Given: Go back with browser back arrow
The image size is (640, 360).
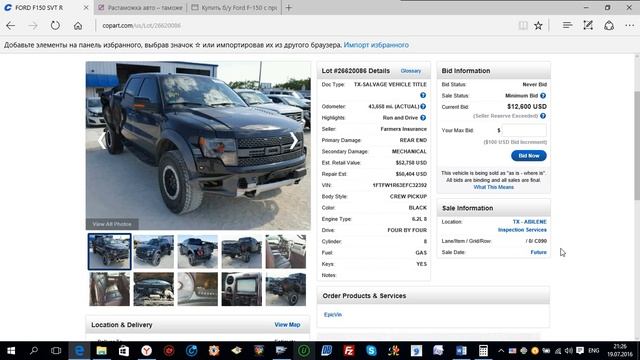Looking at the screenshot, I should [x=11, y=26].
